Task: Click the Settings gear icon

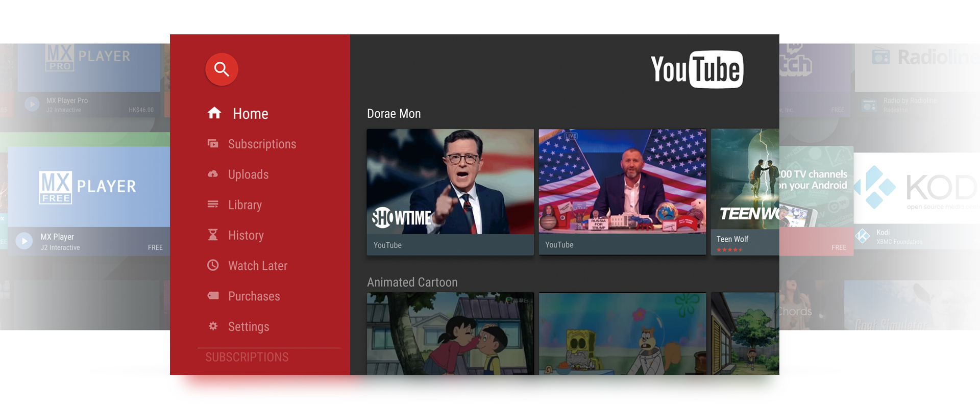Action: [x=213, y=326]
